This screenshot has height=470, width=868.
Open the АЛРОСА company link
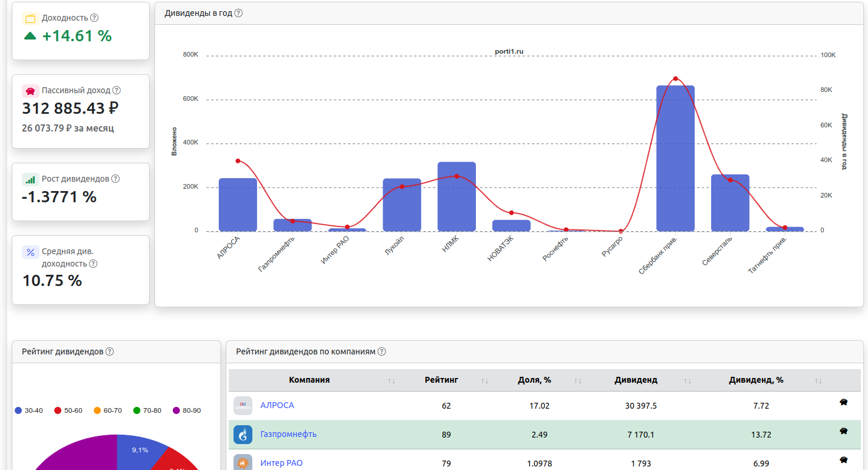pos(277,406)
